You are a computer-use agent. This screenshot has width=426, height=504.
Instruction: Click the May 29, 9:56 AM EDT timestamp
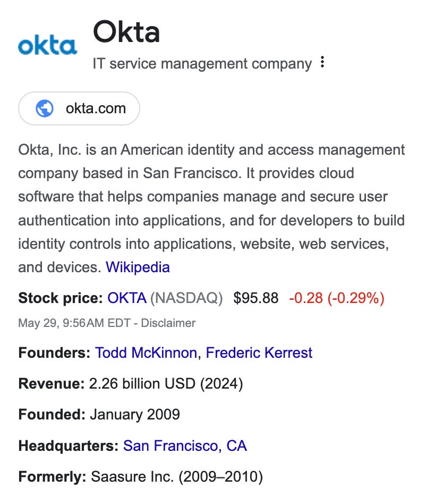pyautogui.click(x=76, y=323)
